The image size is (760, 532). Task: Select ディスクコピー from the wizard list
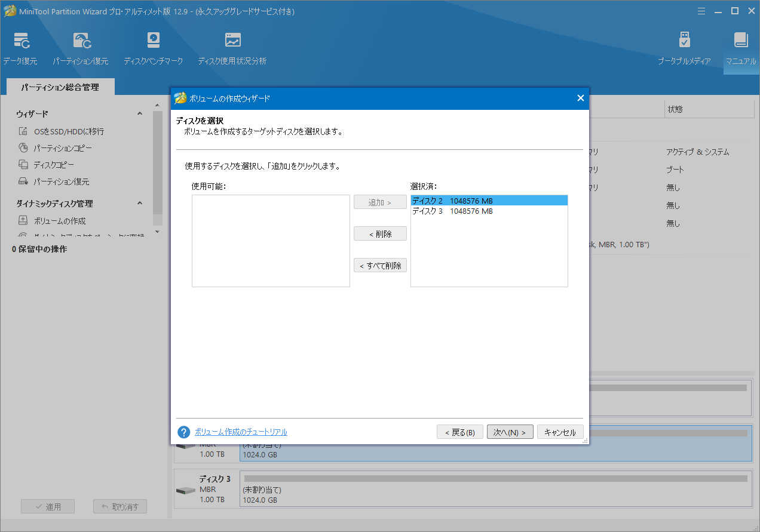tap(54, 164)
